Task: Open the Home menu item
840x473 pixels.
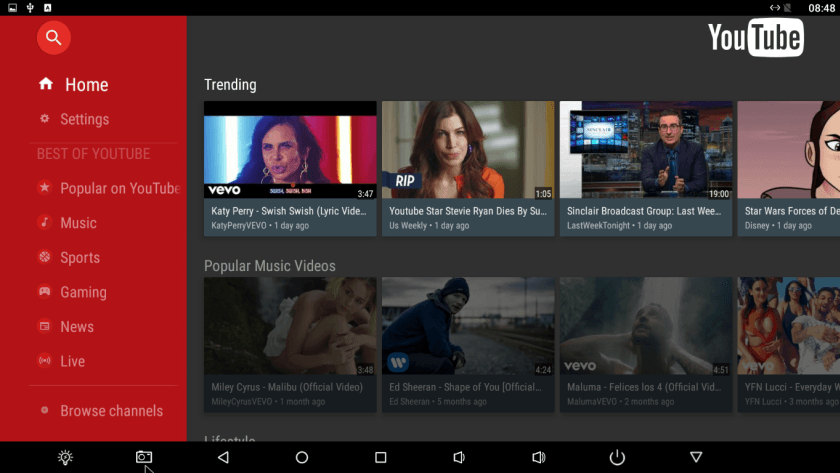Action: (86, 85)
